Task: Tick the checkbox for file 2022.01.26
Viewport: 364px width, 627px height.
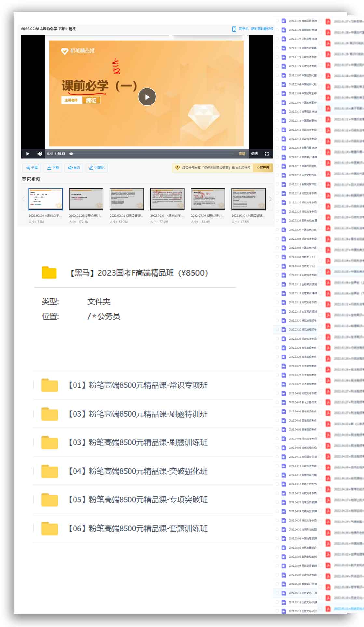Action: click(277, 30)
